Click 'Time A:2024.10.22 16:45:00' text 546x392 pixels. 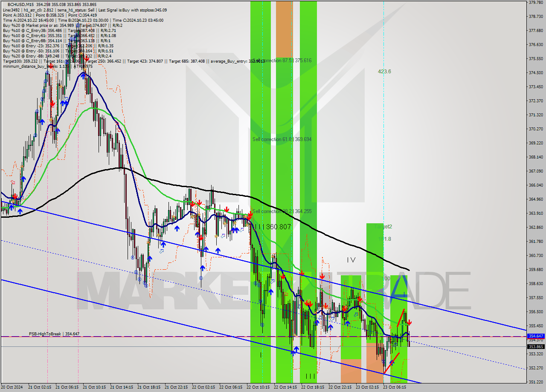point(28,20)
